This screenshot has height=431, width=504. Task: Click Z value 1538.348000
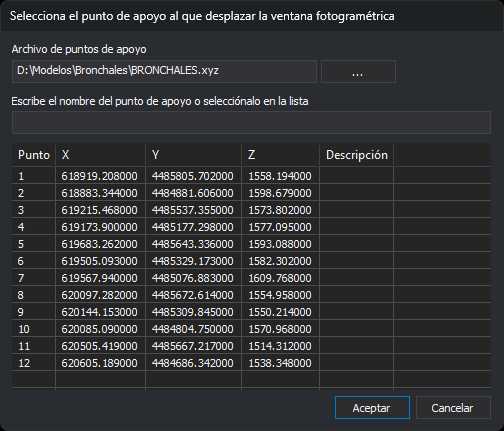click(280, 363)
